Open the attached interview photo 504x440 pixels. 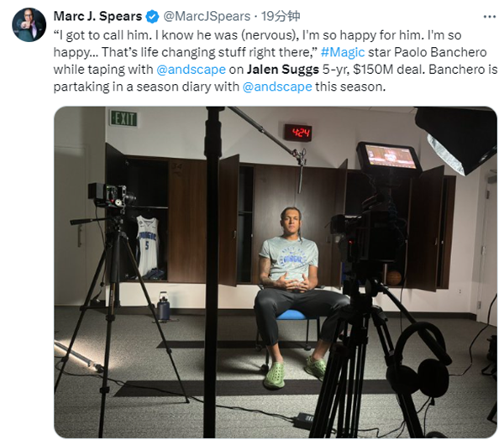click(x=276, y=272)
